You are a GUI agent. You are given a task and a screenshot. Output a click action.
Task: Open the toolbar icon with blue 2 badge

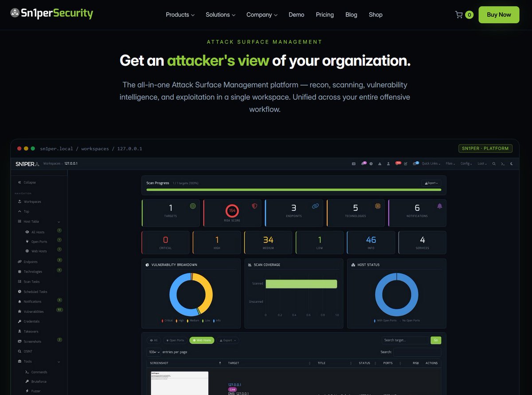(416, 163)
